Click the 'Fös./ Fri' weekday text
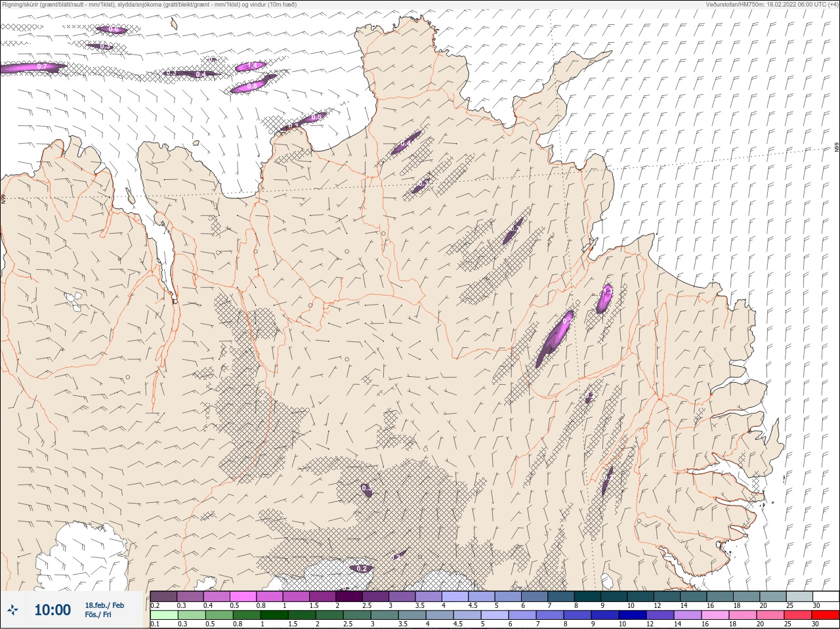The height and width of the screenshot is (629, 840). (98, 615)
